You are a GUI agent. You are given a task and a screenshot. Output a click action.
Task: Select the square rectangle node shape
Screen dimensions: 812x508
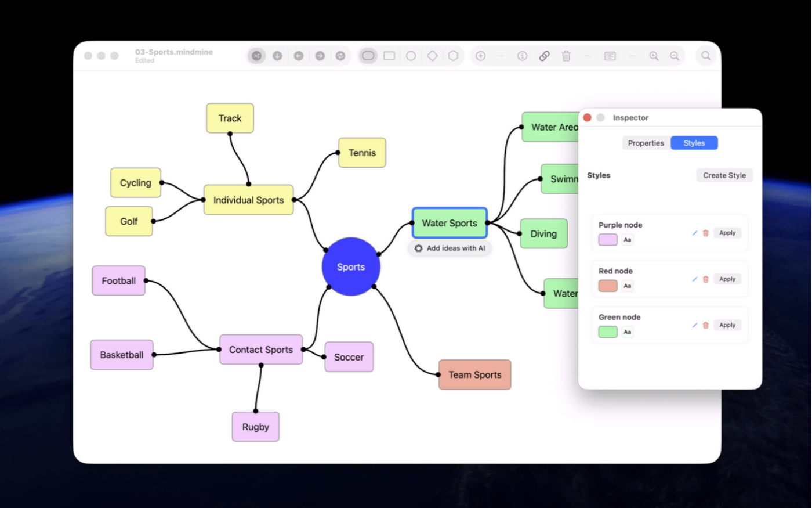pos(389,56)
